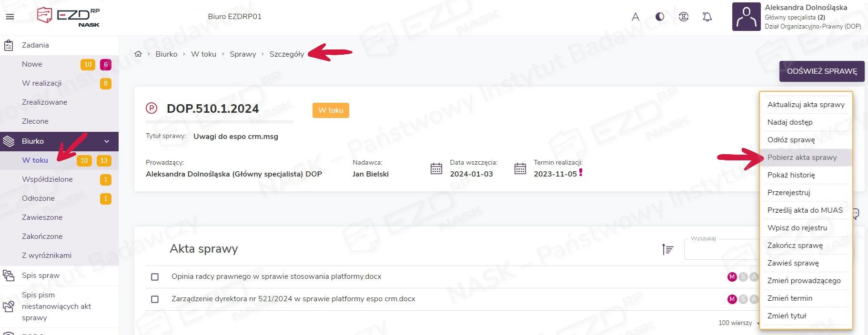Viewport: 868px width, 335px height.
Task: Open the help lifebuoy icon
Action: (684, 17)
